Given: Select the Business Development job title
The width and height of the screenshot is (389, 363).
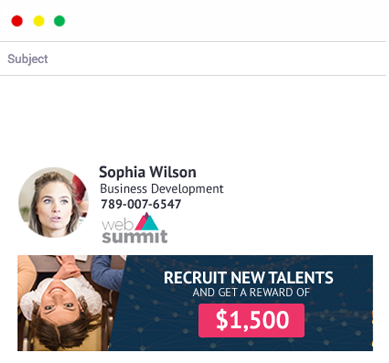Looking at the screenshot, I should point(162,189).
